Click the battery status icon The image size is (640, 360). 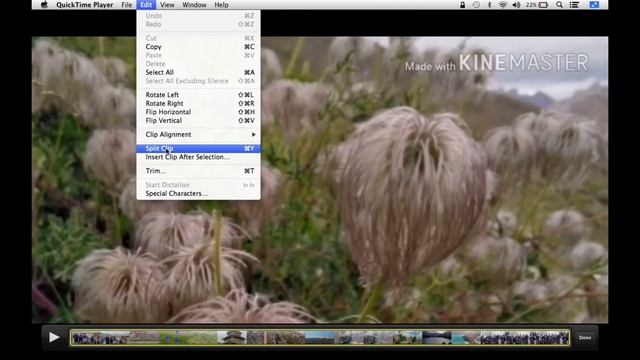point(543,5)
